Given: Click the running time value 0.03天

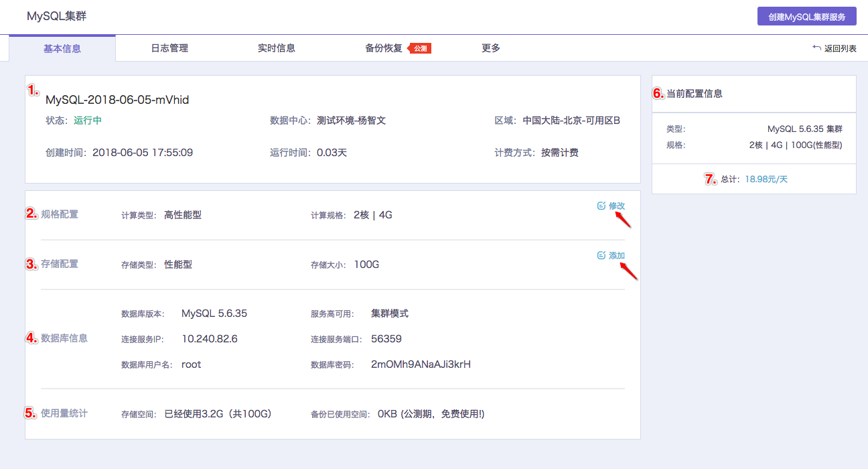Looking at the screenshot, I should pyautogui.click(x=332, y=153).
